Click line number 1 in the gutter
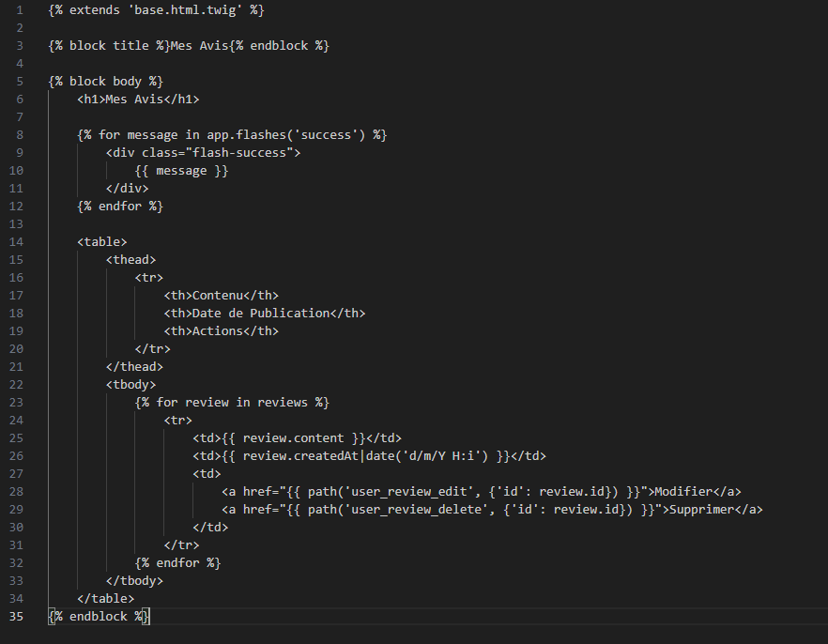The image size is (828, 644). pos(18,9)
